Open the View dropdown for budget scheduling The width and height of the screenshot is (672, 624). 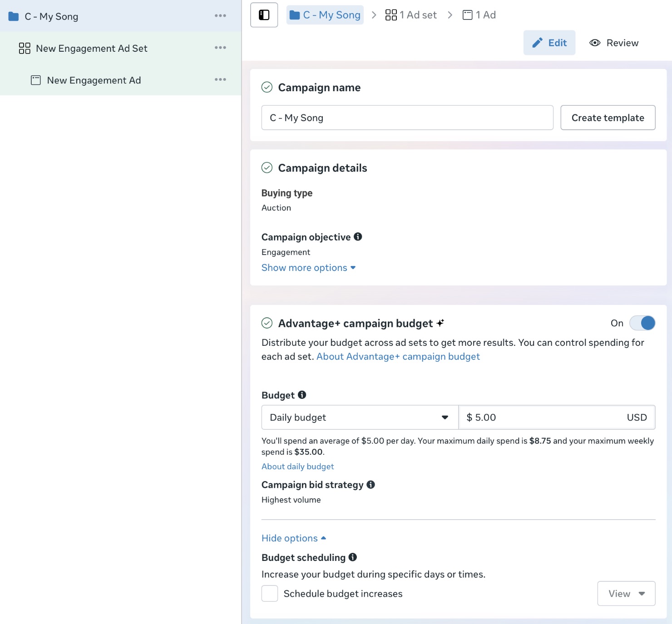pos(626,593)
